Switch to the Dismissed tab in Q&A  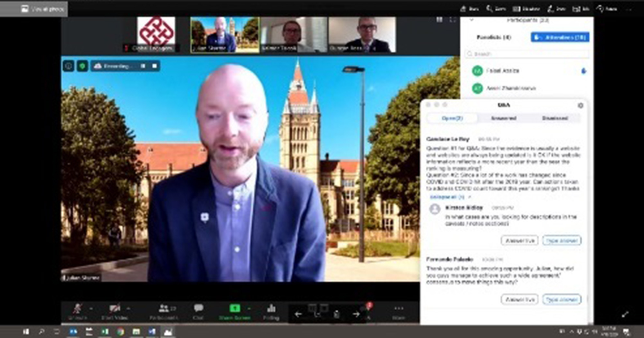point(555,118)
